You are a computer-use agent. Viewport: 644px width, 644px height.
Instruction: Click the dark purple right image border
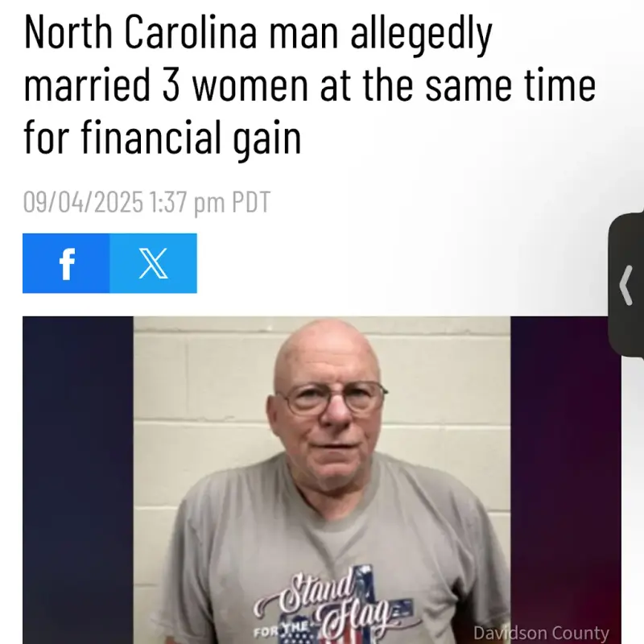point(566,480)
